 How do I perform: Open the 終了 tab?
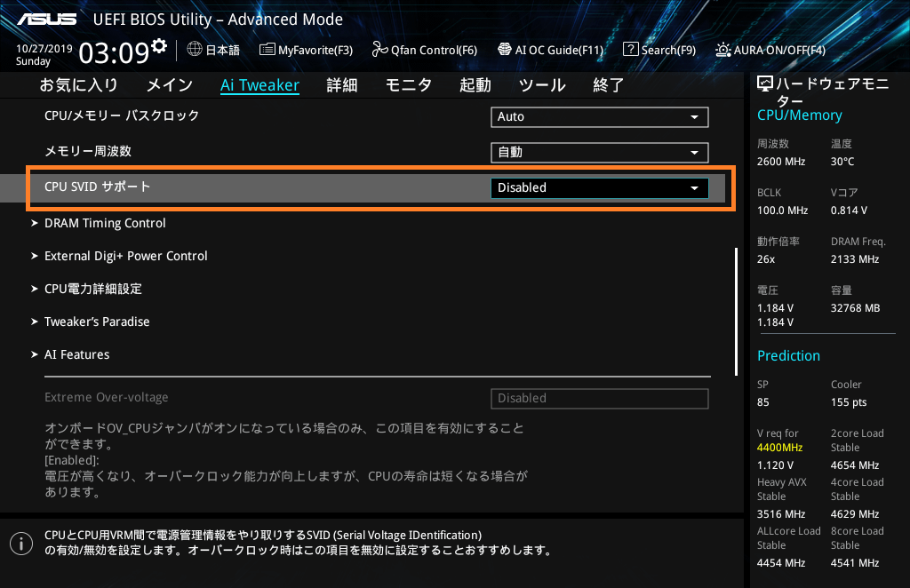point(608,85)
